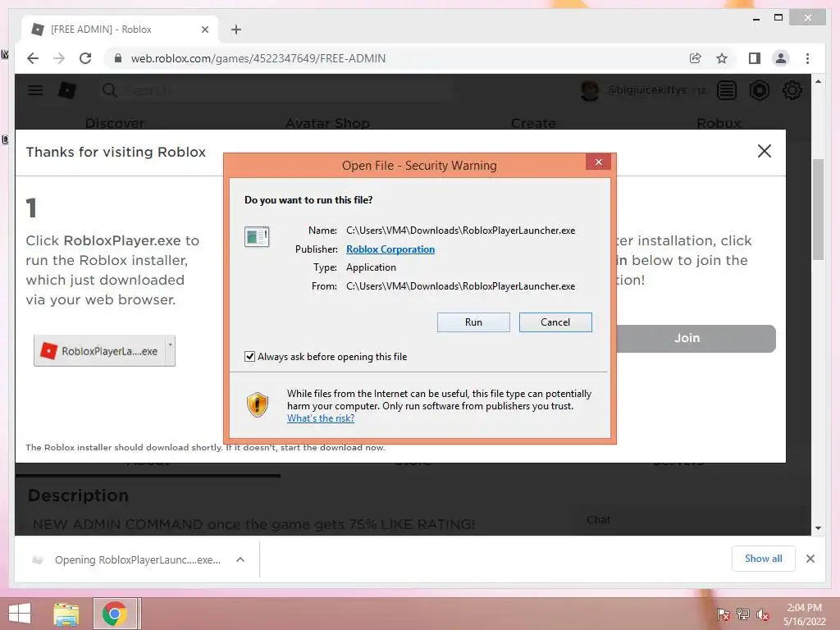Viewport: 840px width, 630px height.
Task: Open the Robux hexagon icon
Action: point(759,90)
